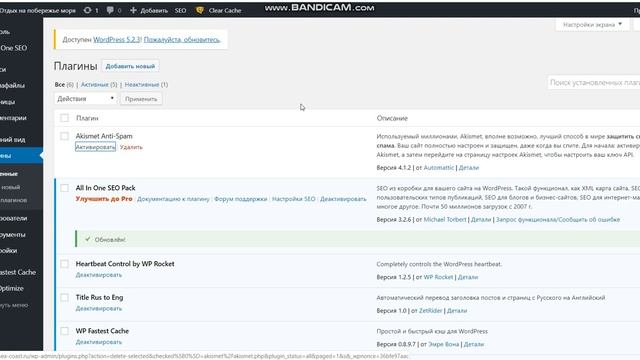Click the Пожалуйста, обновитесь link
The image size is (640, 360).
pos(182,40)
